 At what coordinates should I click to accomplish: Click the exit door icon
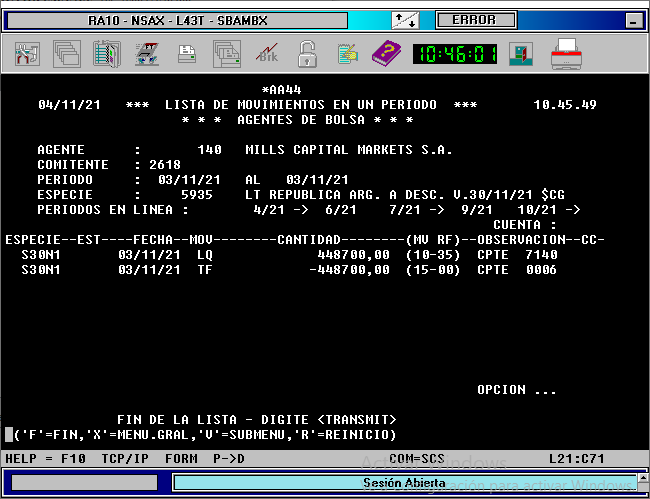coord(521,54)
